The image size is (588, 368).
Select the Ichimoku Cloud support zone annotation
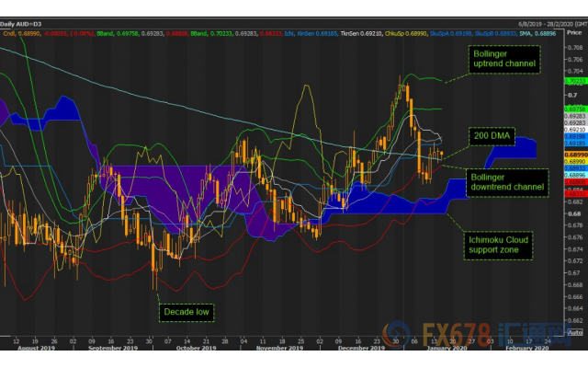coord(494,245)
